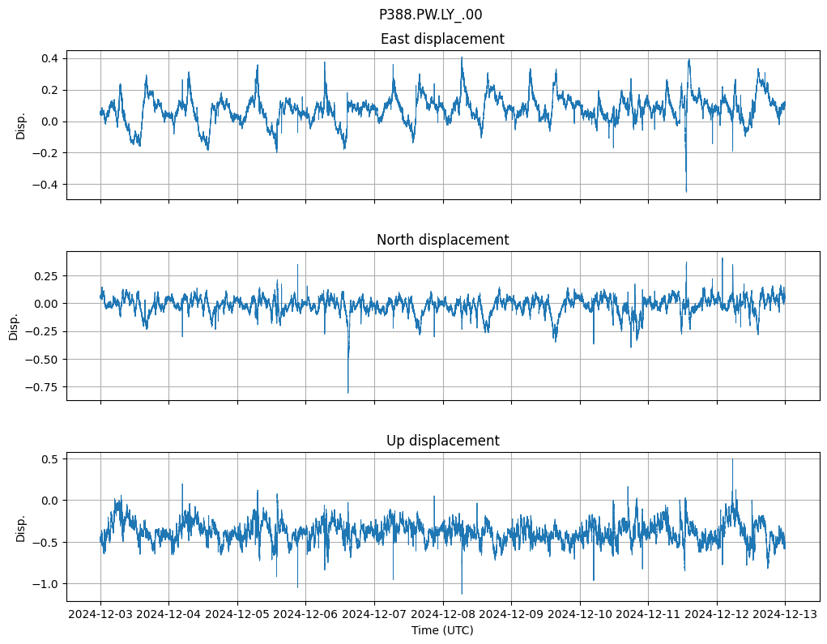This screenshot has width=827, height=644.
Task: Select the East displacement plot title
Action: point(442,39)
